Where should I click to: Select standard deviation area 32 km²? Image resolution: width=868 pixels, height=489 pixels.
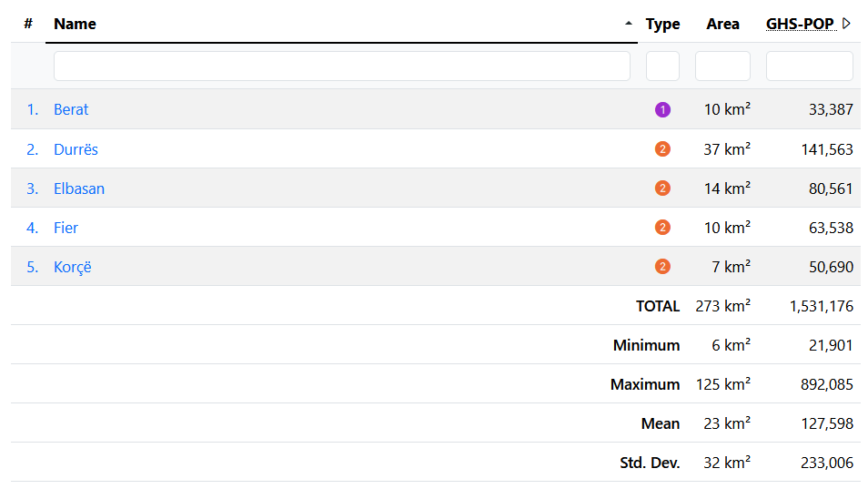(727, 463)
